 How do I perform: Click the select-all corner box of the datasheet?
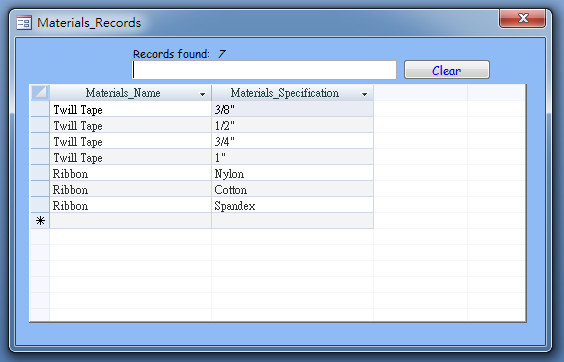[40, 93]
